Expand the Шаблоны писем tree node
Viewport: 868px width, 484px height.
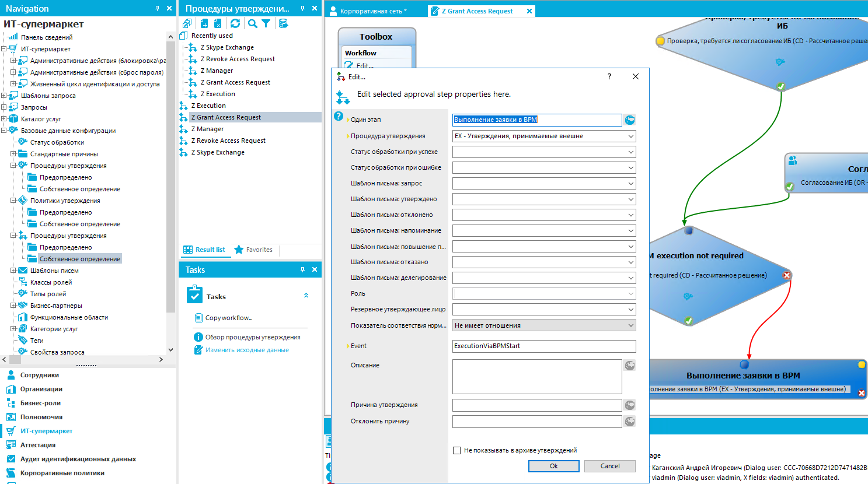[13, 271]
